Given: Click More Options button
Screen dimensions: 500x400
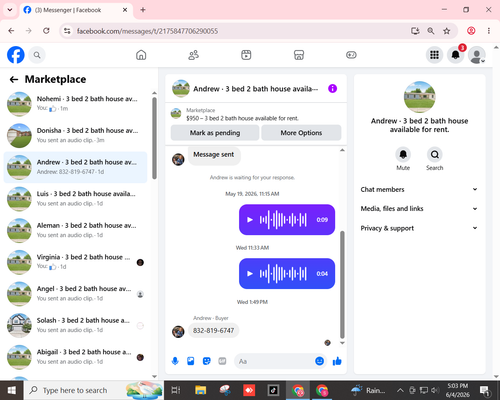Looking at the screenshot, I should click(301, 133).
